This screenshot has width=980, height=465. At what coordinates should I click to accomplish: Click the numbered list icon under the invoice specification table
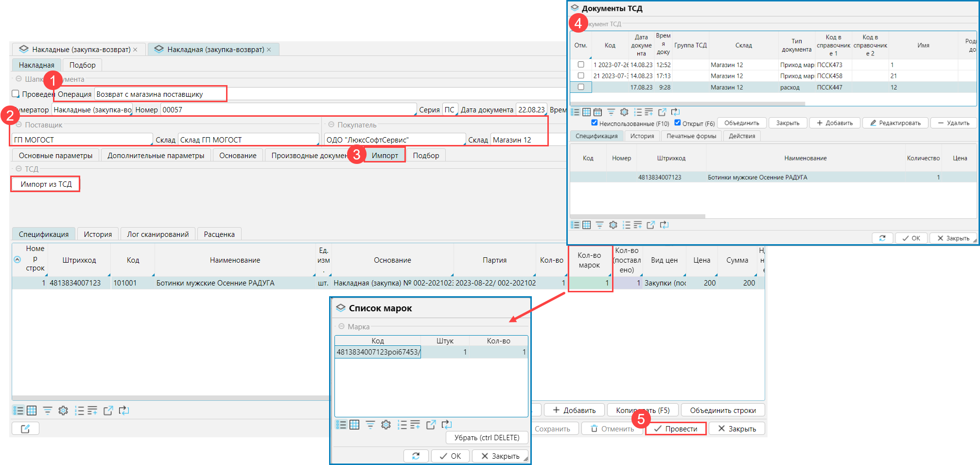[79, 411]
